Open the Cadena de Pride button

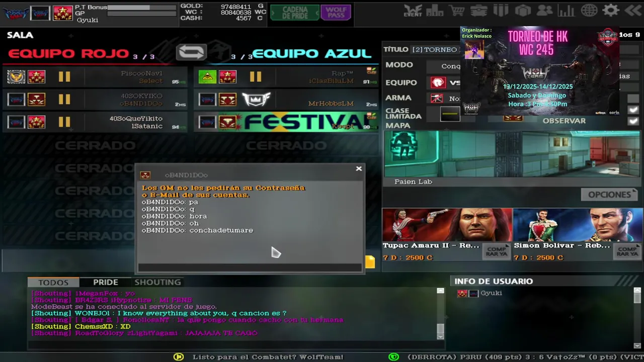coord(295,13)
